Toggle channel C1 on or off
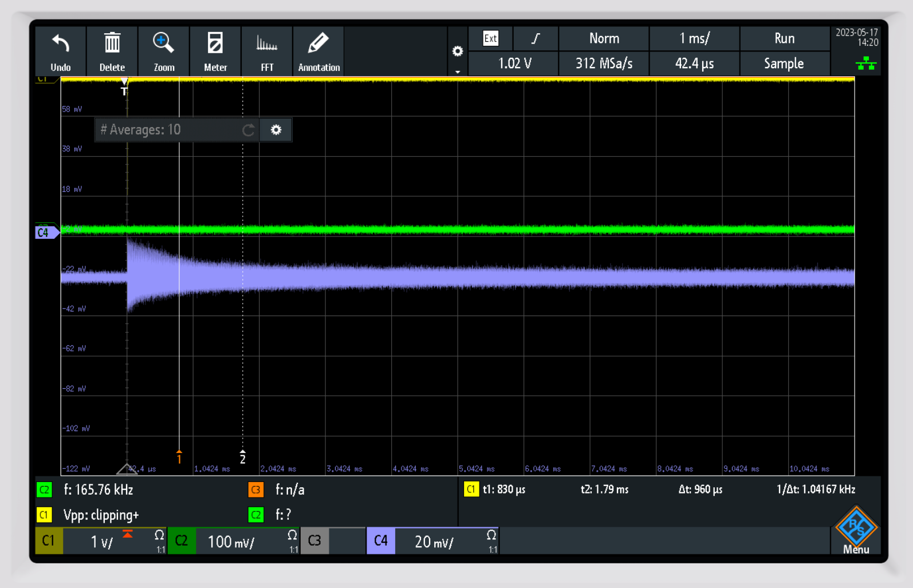913x588 pixels. [49, 541]
